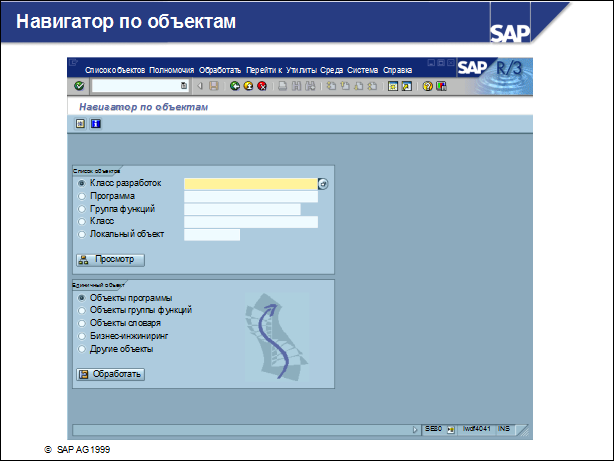The image size is (614, 461).
Task: Click the Просмотр button
Action: tap(111, 260)
